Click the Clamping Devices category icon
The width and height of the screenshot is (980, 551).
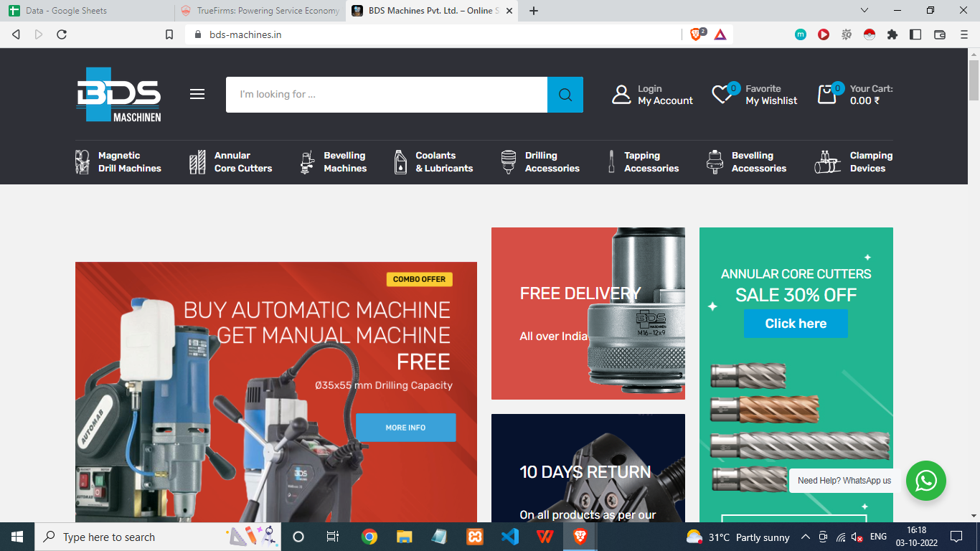(827, 162)
